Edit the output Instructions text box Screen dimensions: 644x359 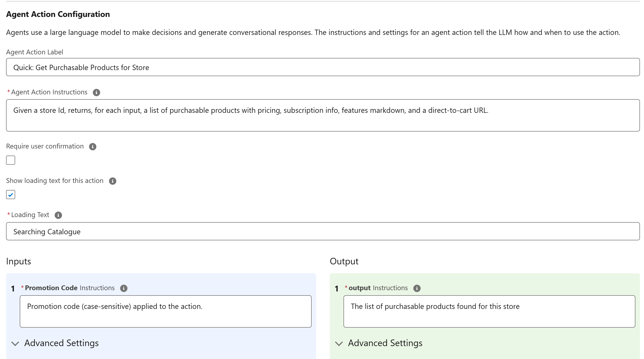click(x=489, y=311)
